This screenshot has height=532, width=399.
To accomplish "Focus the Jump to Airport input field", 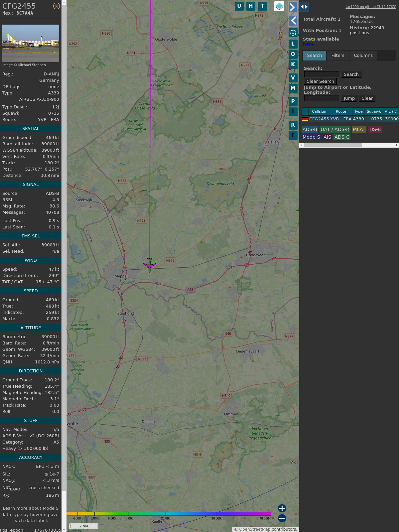I will point(322,98).
